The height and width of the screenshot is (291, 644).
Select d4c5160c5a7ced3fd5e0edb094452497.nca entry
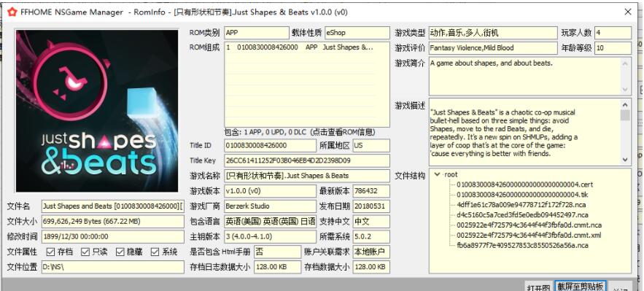522,215
